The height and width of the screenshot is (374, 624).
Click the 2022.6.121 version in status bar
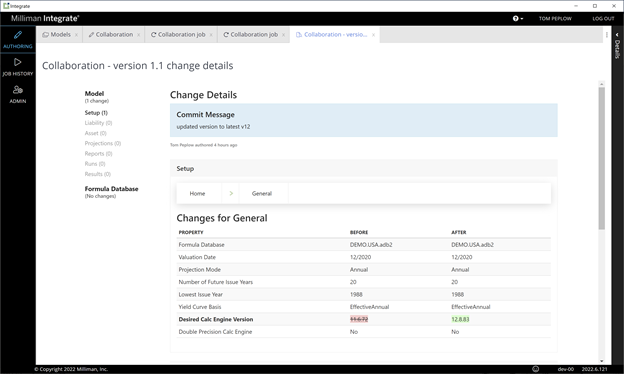click(x=595, y=369)
